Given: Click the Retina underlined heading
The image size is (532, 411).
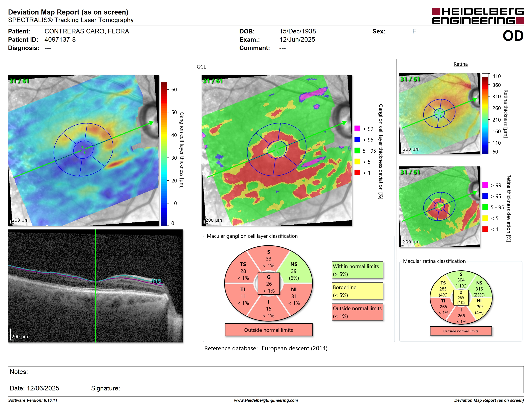Looking at the screenshot, I should (x=460, y=64).
